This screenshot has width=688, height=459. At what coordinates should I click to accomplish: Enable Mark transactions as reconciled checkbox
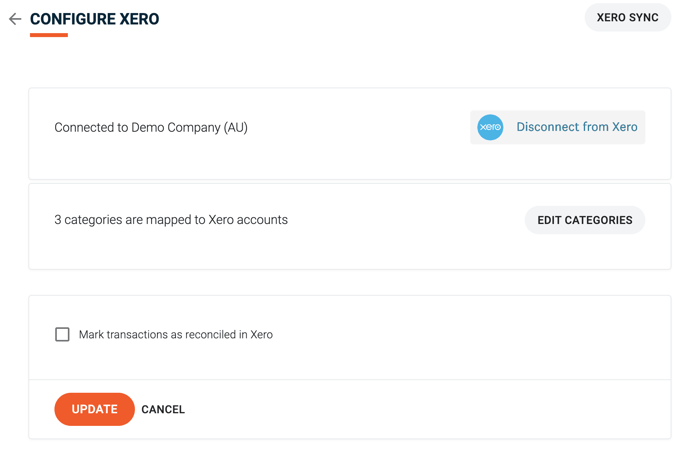point(62,334)
